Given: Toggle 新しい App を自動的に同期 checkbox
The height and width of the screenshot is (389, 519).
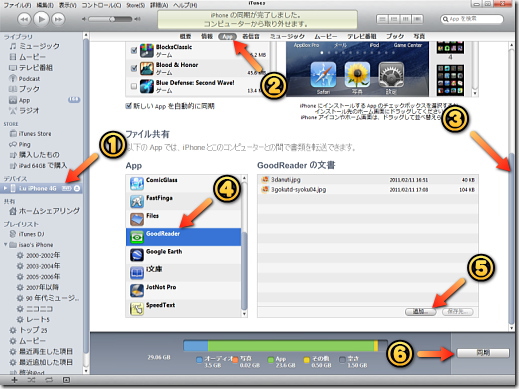Looking at the screenshot, I should click(128, 106).
